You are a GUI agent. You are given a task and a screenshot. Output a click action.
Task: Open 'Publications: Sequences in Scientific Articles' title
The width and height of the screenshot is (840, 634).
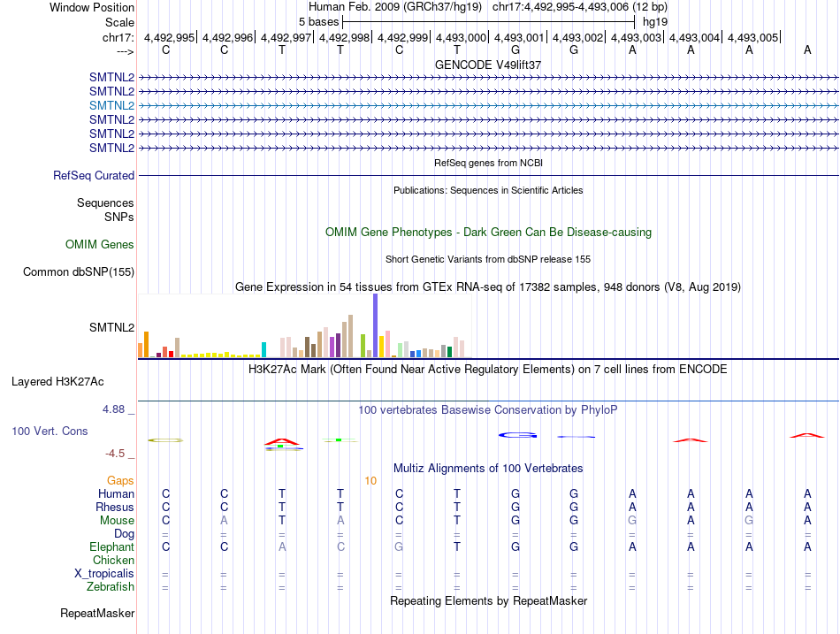(488, 190)
